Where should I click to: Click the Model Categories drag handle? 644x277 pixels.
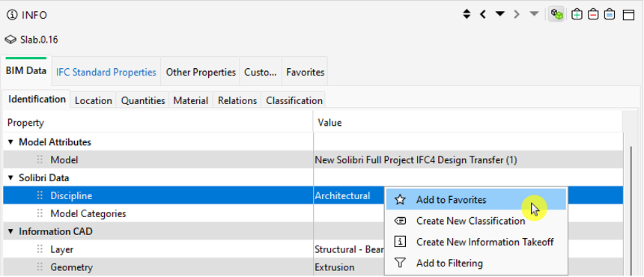40,213
